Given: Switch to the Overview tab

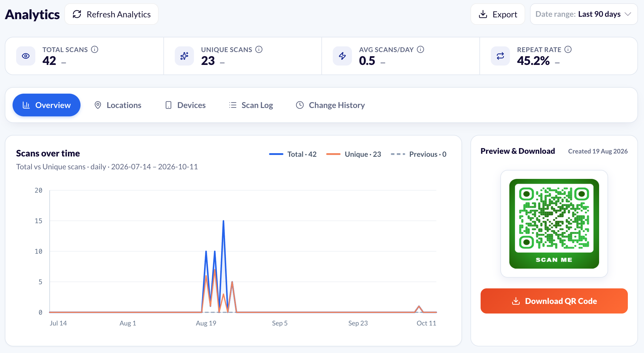Looking at the screenshot, I should coord(46,105).
